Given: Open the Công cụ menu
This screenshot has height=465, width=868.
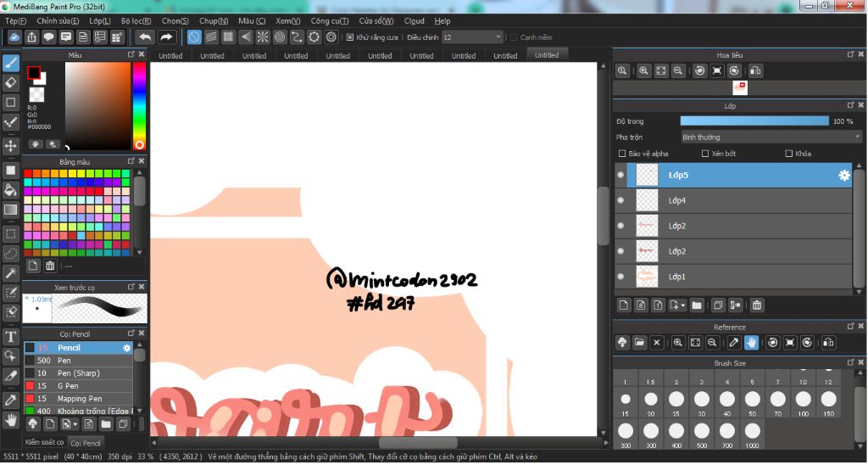Looking at the screenshot, I should (330, 21).
